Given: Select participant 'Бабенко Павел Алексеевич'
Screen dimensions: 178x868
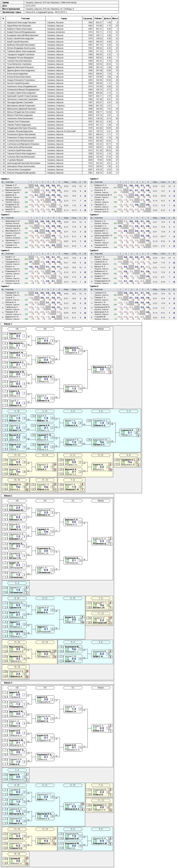Looking at the screenshot, I should click(20, 29).
